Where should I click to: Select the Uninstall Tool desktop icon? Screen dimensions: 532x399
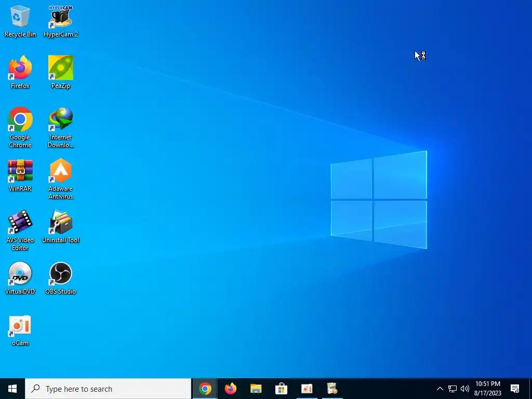pos(61,227)
